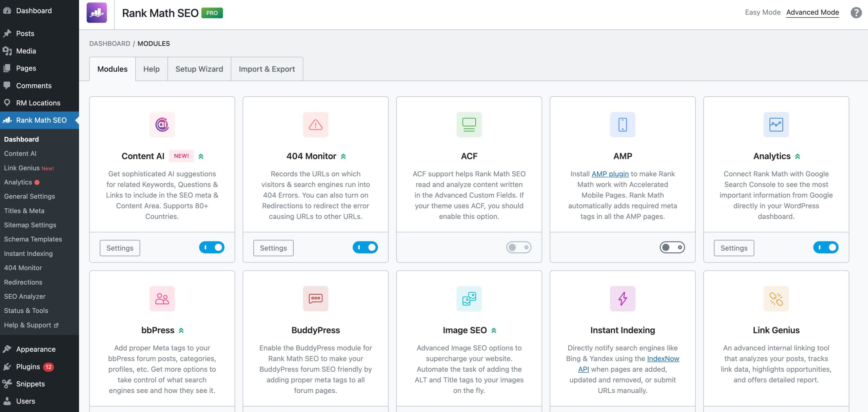868x412 pixels.
Task: Click the Content AI module icon
Action: point(162,124)
